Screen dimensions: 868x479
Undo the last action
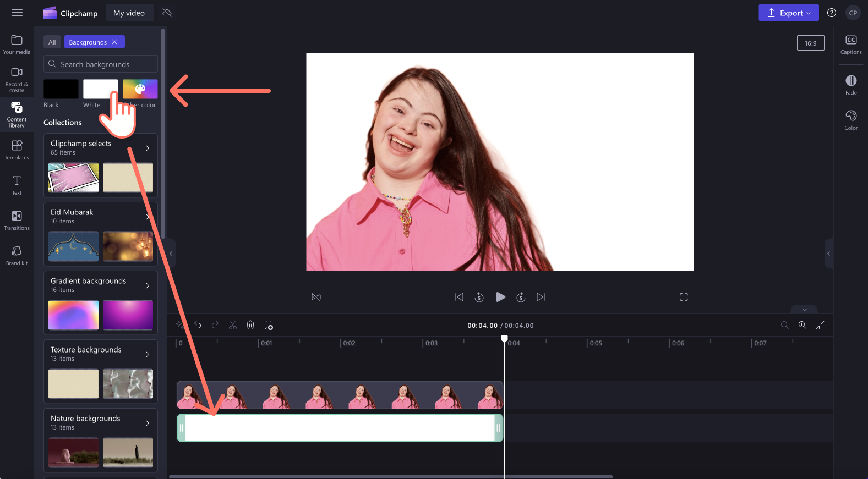click(x=198, y=325)
